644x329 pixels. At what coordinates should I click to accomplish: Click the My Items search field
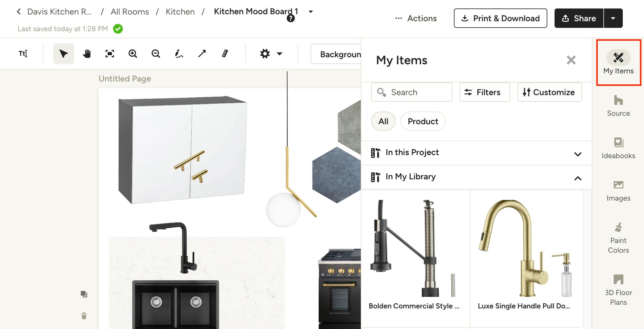point(411,92)
